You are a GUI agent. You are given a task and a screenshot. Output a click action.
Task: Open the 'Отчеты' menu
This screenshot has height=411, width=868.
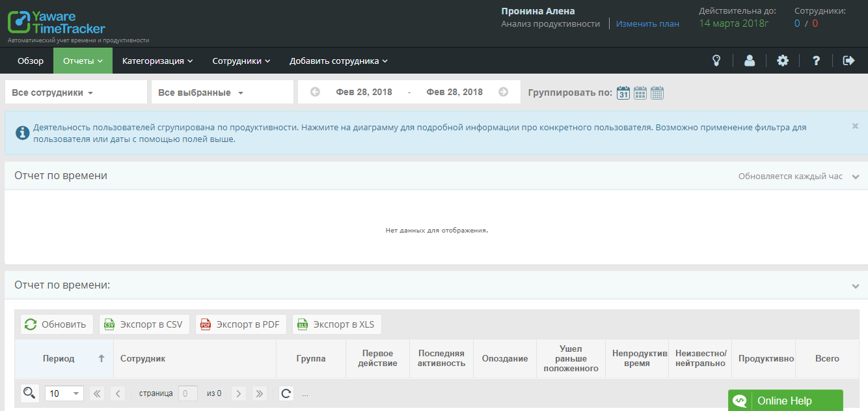click(83, 61)
